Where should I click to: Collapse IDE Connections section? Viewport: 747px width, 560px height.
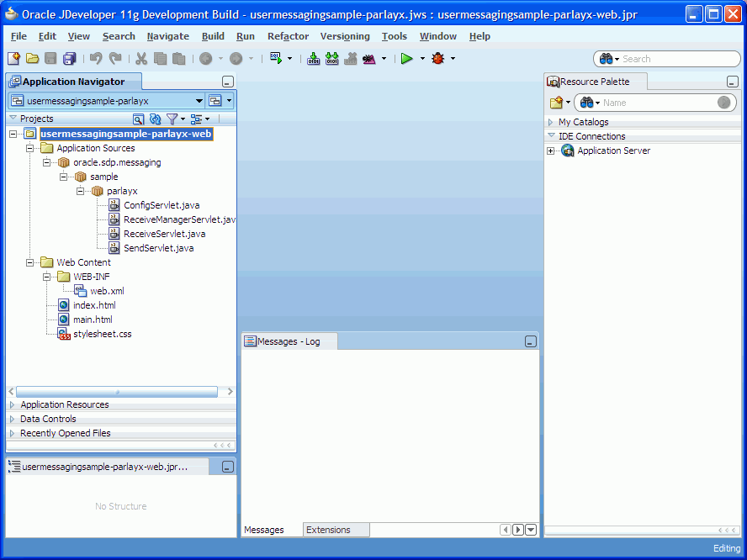551,135
